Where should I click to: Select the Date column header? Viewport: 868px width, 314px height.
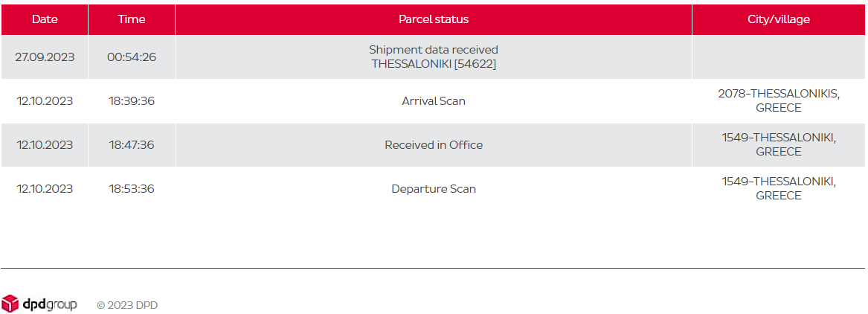tap(45, 19)
